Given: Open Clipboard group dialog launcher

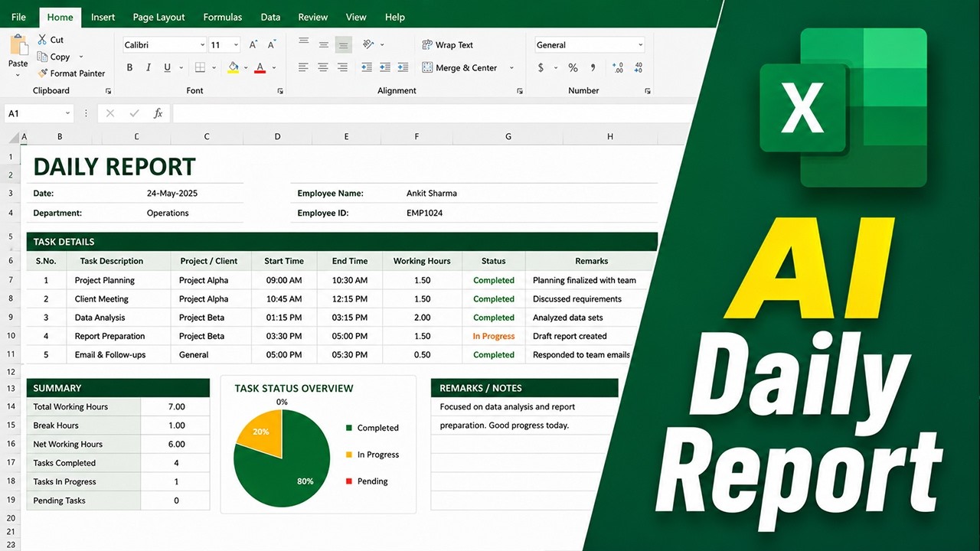Looking at the screenshot, I should [108, 91].
